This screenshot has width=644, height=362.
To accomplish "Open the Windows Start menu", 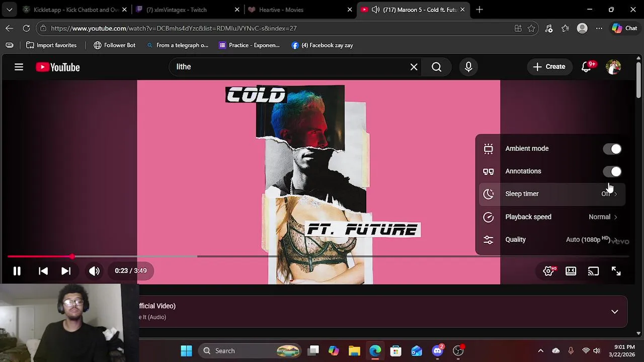I will coord(186,351).
